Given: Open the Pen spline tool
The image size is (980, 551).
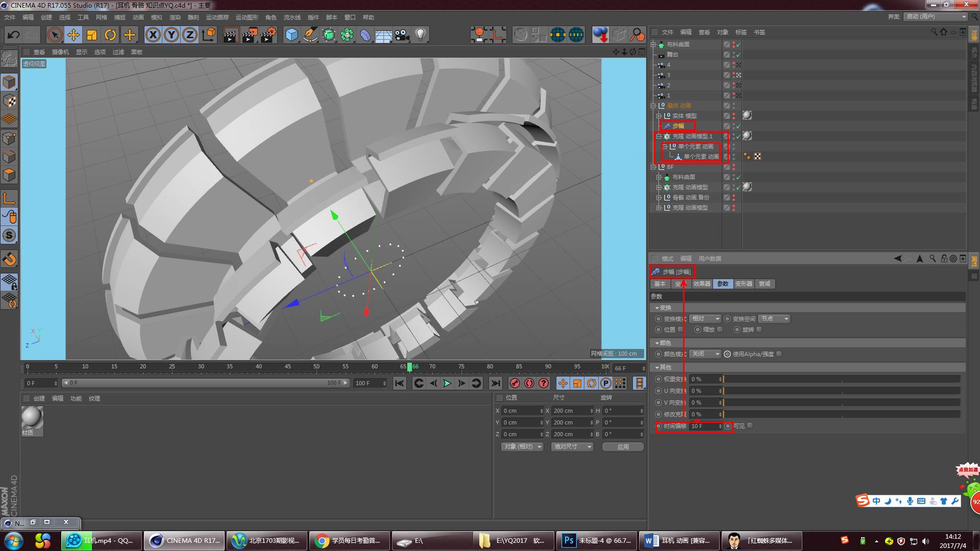Looking at the screenshot, I should [310, 35].
